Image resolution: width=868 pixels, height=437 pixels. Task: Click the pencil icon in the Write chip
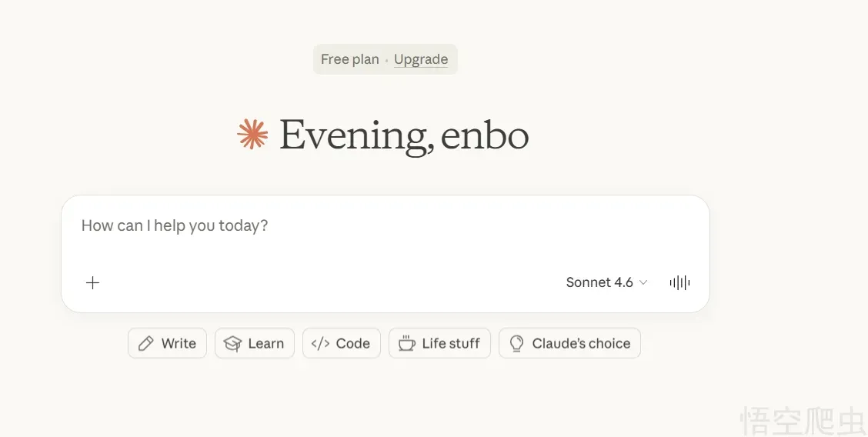[x=145, y=343]
